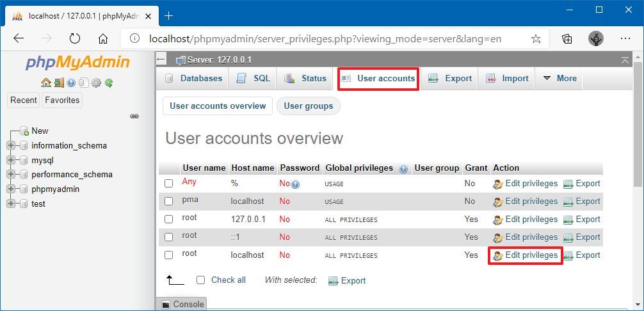Switch to the Export tab
The height and width of the screenshot is (311, 644).
click(x=450, y=78)
